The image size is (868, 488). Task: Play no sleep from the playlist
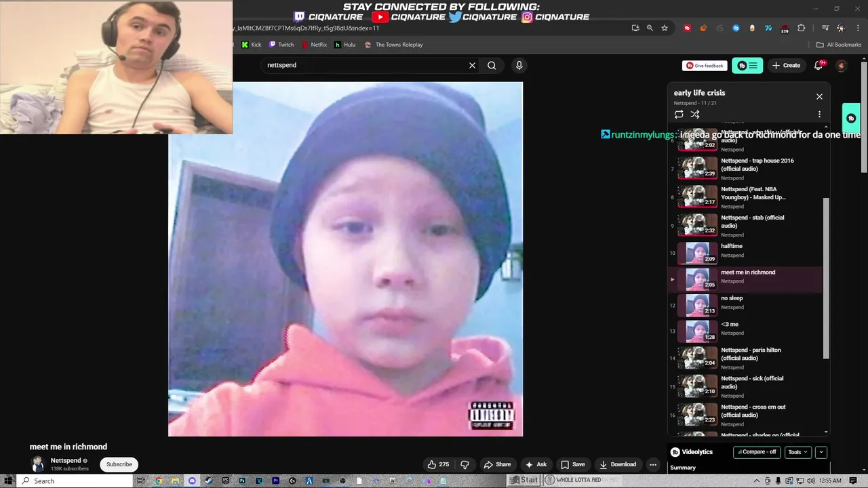(745, 305)
